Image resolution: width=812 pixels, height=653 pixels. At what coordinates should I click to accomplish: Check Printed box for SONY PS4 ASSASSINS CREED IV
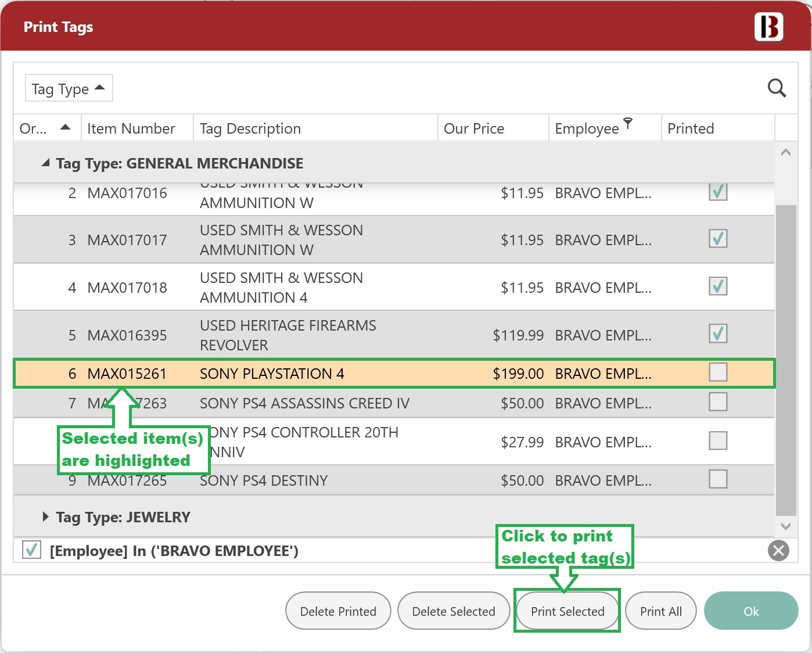[718, 402]
